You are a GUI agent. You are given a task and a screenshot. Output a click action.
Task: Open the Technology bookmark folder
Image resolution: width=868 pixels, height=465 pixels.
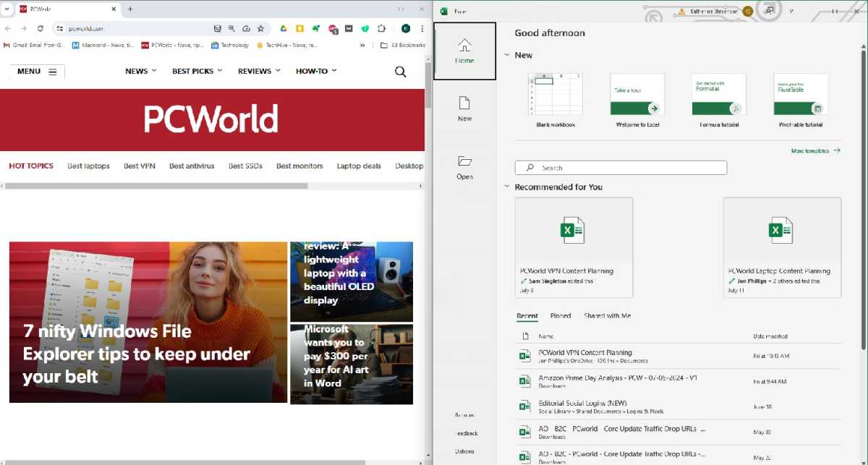click(230, 45)
